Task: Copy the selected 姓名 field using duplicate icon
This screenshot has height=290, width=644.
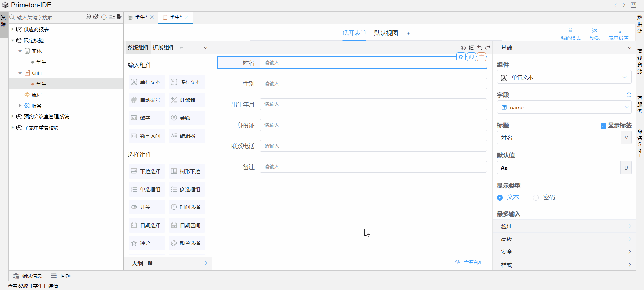Action: [x=471, y=57]
